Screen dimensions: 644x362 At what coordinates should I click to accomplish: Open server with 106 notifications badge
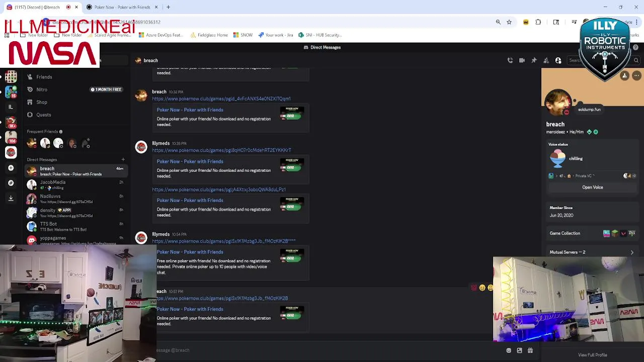pyautogui.click(x=11, y=137)
